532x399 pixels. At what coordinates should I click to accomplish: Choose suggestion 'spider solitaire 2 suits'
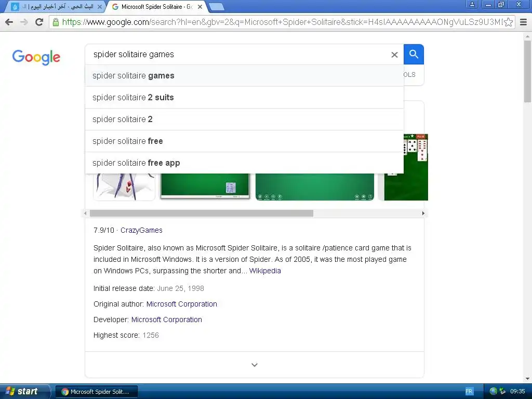(x=244, y=97)
